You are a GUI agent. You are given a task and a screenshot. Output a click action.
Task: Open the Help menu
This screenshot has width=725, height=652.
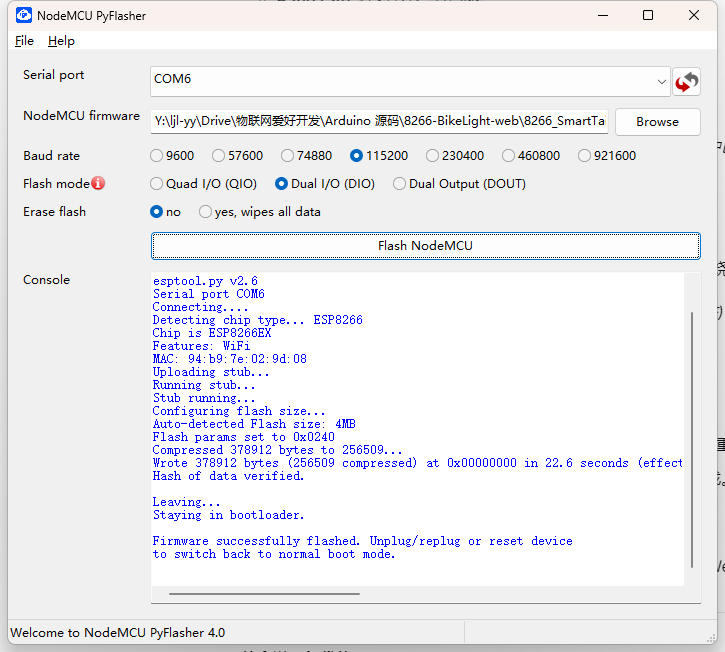click(61, 41)
